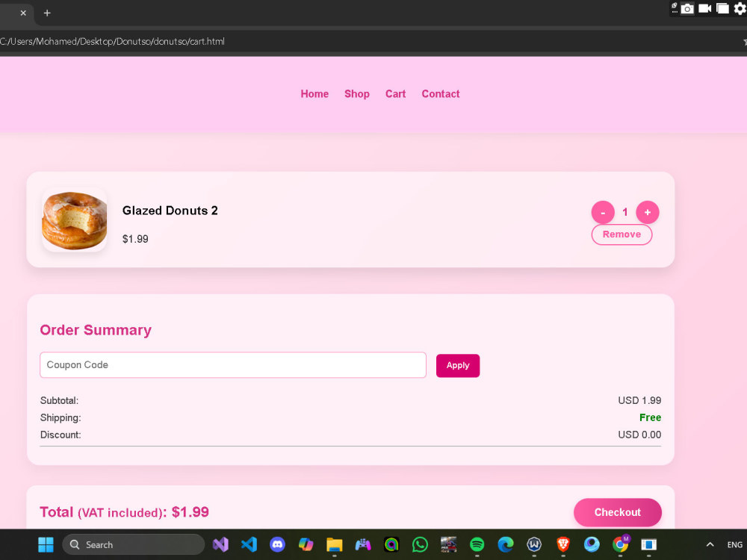Focus the Coupon Code field

point(233,365)
